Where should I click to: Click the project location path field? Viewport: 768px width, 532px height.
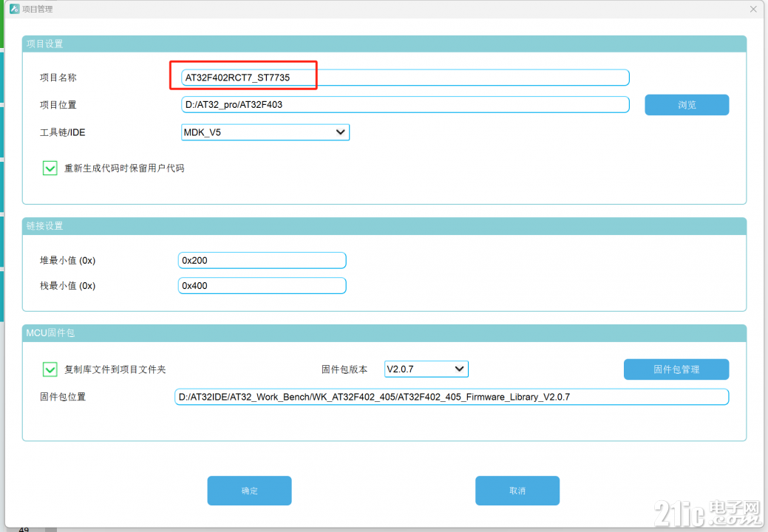405,105
